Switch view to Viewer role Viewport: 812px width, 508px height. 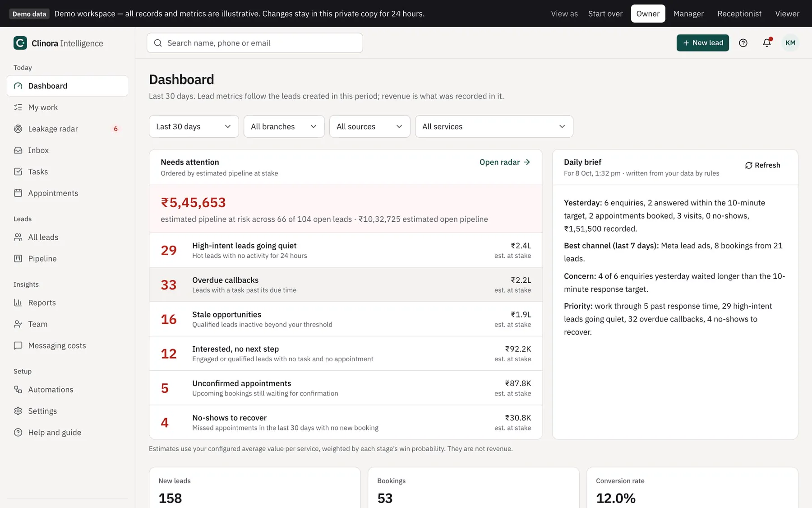787,14
